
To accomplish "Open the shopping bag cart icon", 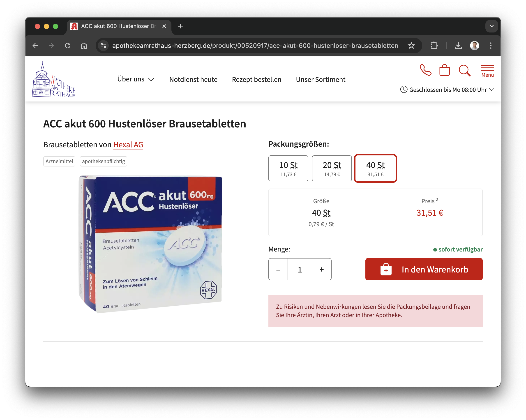I will [x=444, y=70].
